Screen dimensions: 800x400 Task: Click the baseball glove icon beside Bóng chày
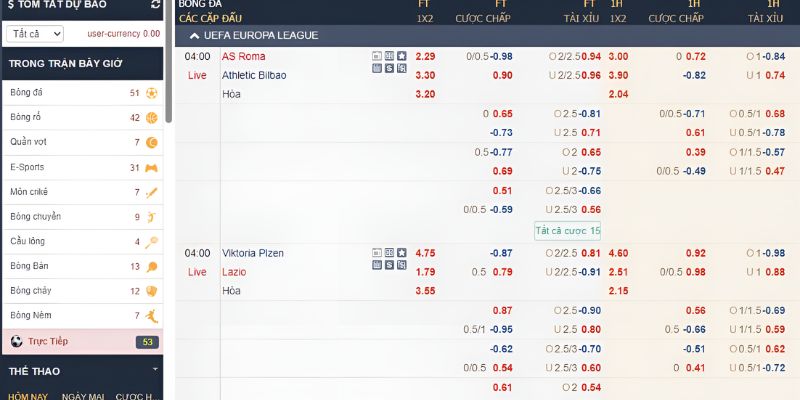(x=152, y=291)
